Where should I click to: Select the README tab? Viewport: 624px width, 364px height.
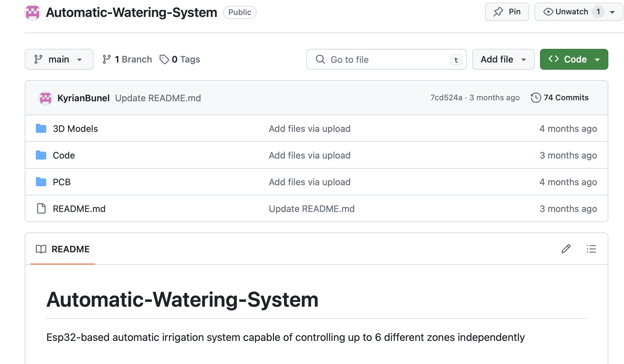pos(63,249)
